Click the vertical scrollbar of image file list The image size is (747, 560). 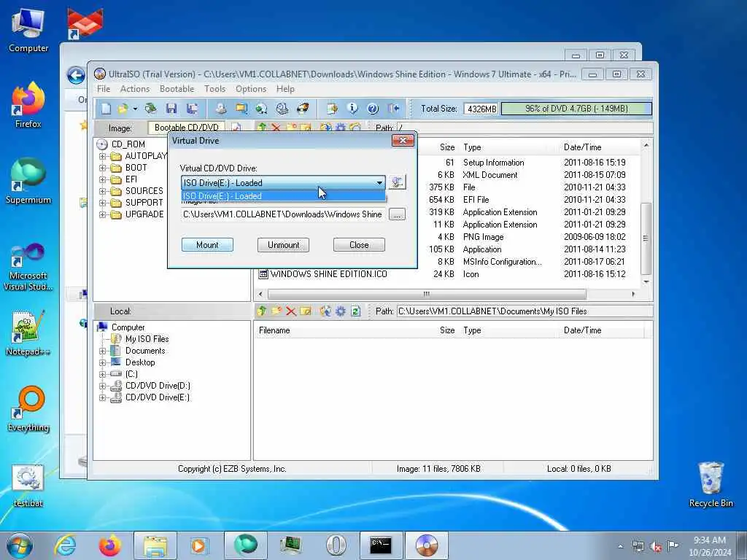click(646, 238)
